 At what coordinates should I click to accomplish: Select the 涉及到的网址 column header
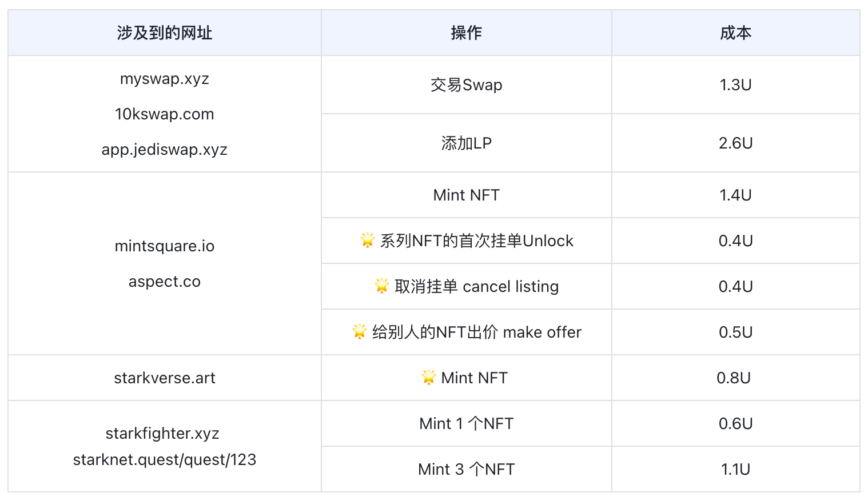[165, 33]
